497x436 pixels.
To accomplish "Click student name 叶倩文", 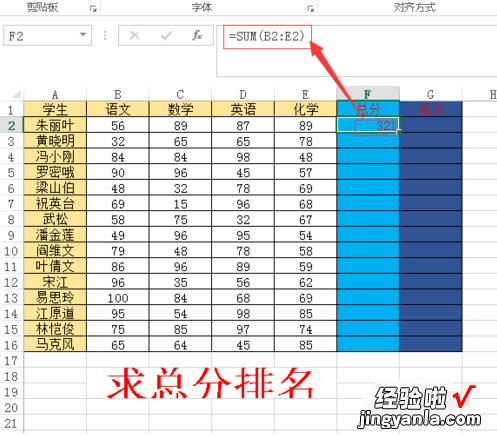I will (55, 266).
